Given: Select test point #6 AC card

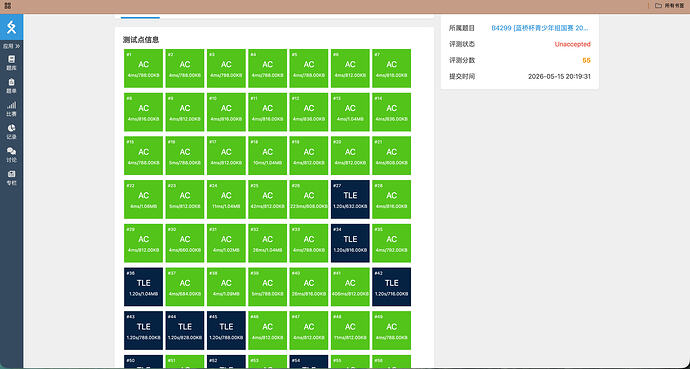Looking at the screenshot, I should (350, 69).
